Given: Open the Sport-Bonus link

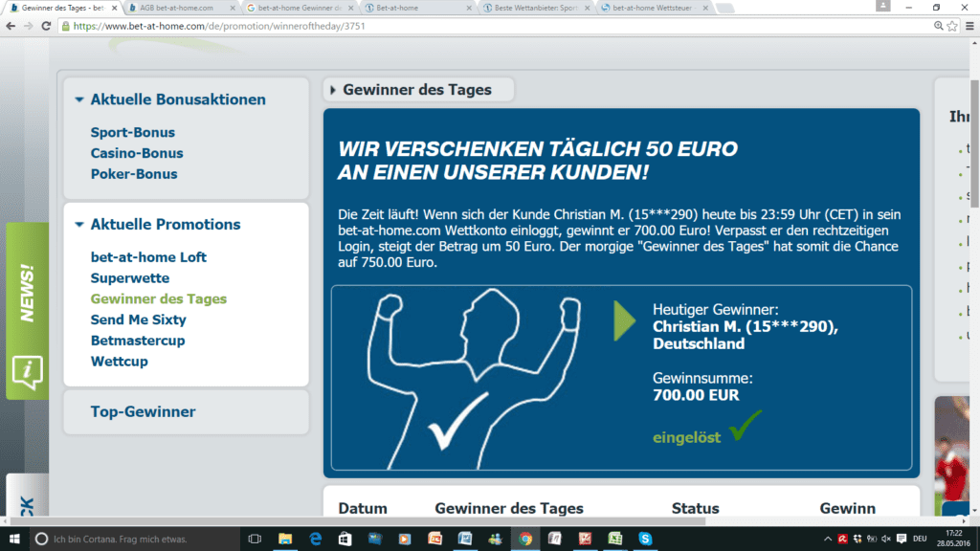Looking at the screenshot, I should [x=132, y=132].
